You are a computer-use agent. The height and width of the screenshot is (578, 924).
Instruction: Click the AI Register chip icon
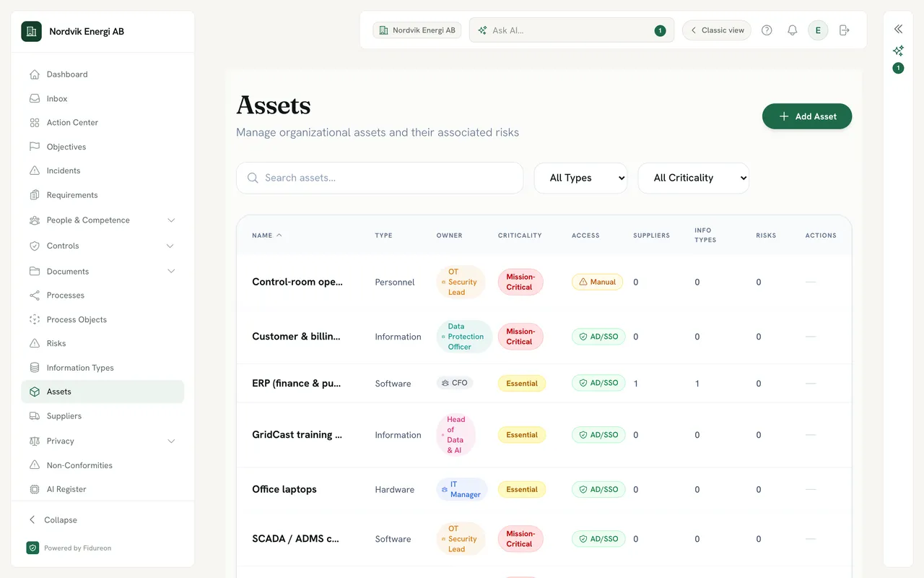coord(34,489)
